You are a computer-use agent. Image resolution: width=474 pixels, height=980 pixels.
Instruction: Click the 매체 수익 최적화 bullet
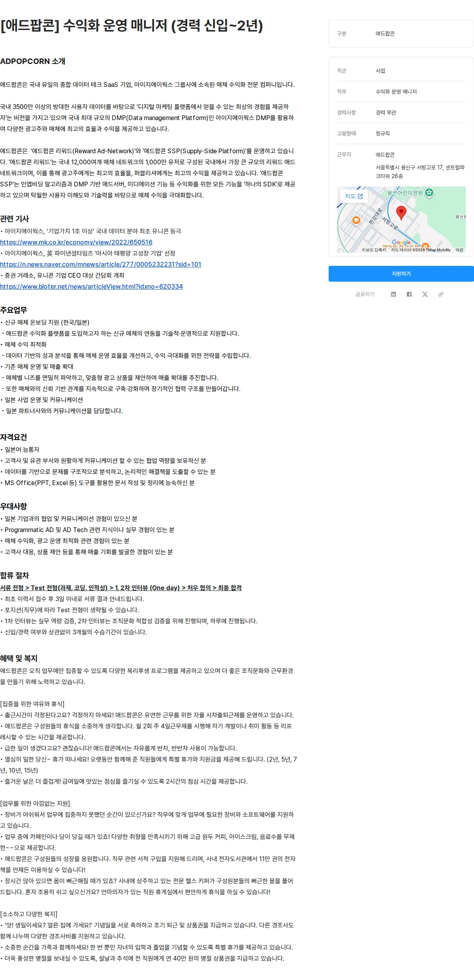pos(23,344)
